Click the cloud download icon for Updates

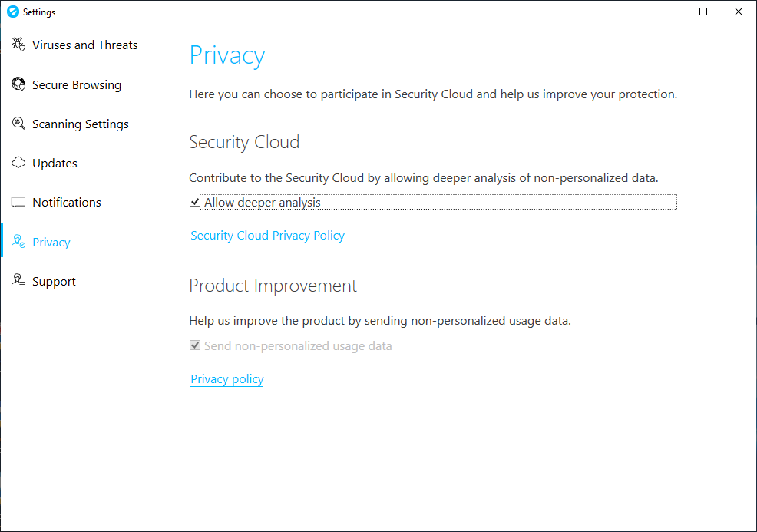click(x=18, y=163)
